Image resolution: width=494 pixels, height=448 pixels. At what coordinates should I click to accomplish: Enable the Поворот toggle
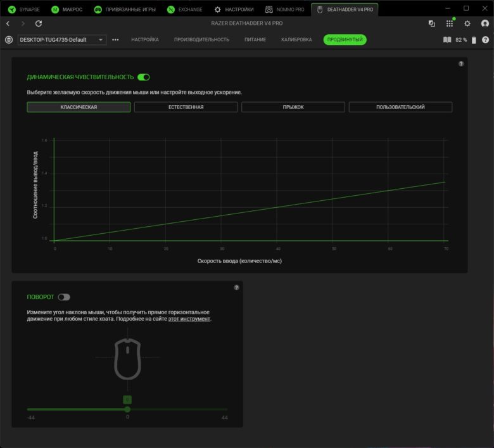pyautogui.click(x=64, y=297)
